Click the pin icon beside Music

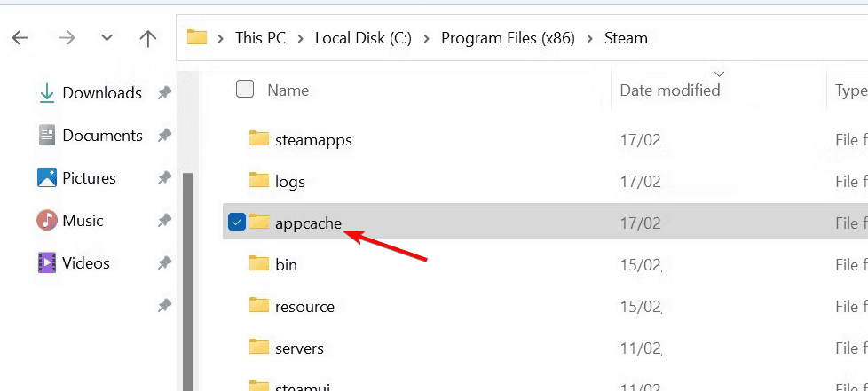[x=164, y=222]
